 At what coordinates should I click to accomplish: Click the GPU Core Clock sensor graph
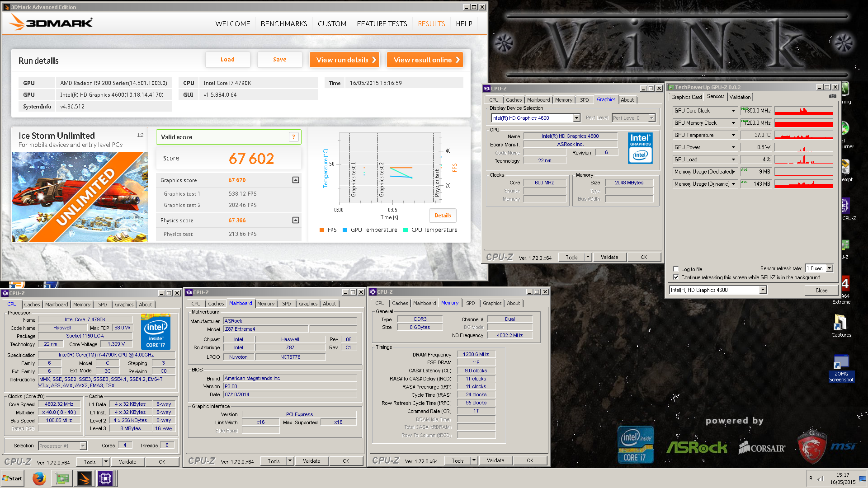point(803,111)
